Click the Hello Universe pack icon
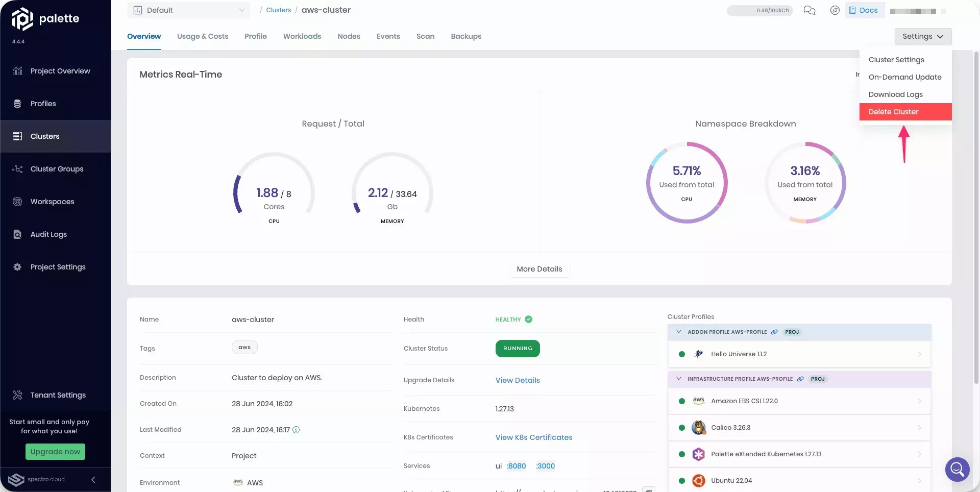 (699, 354)
